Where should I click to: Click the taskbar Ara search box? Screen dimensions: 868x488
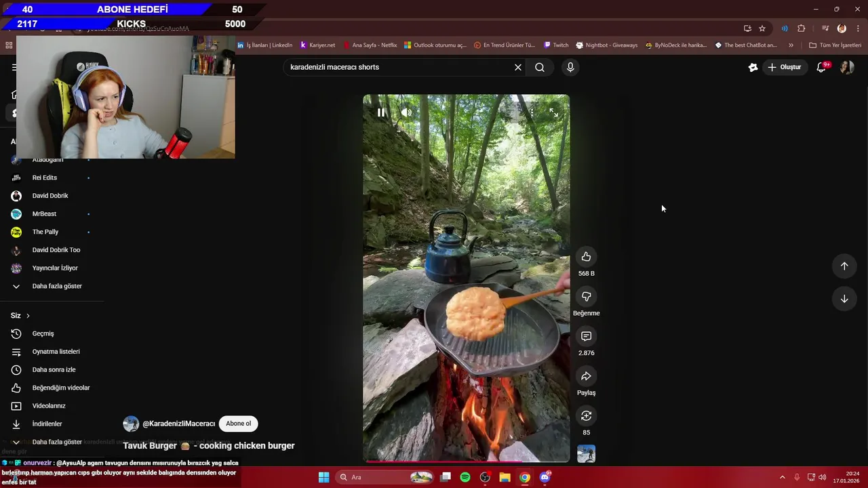(384, 477)
